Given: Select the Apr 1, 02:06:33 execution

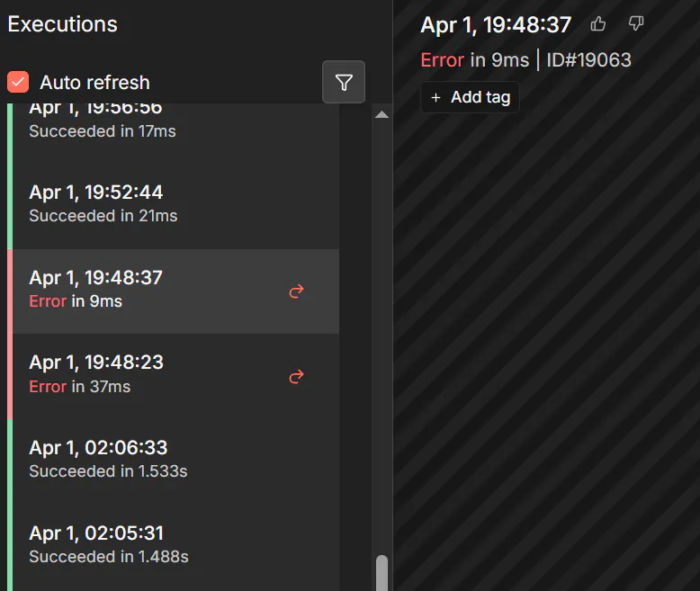Looking at the screenshot, I should pos(135,459).
